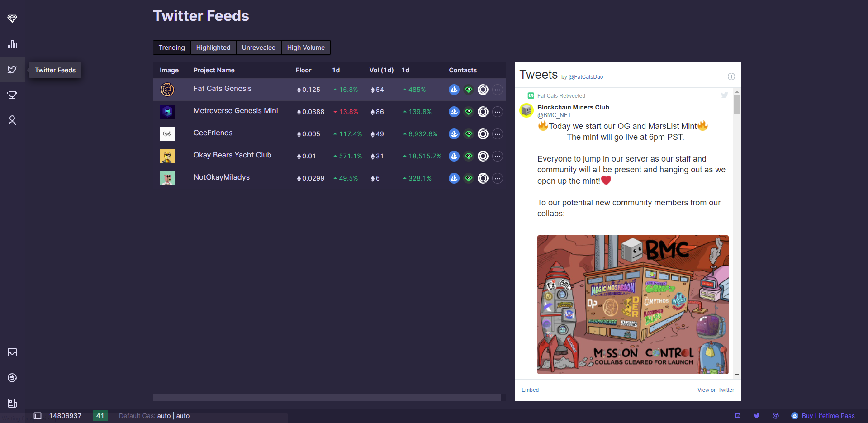Toggle the sidebar panel icon in status bar
The image size is (868, 423).
pos(38,416)
